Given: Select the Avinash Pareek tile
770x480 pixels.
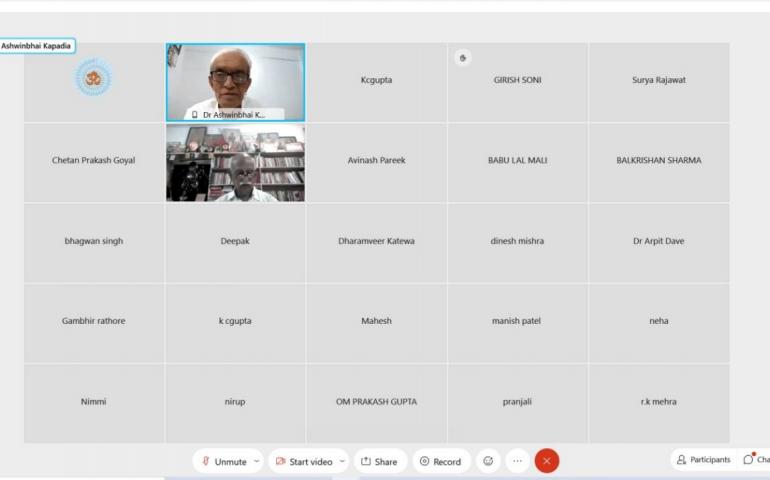Looking at the screenshot, I should pyautogui.click(x=377, y=163).
